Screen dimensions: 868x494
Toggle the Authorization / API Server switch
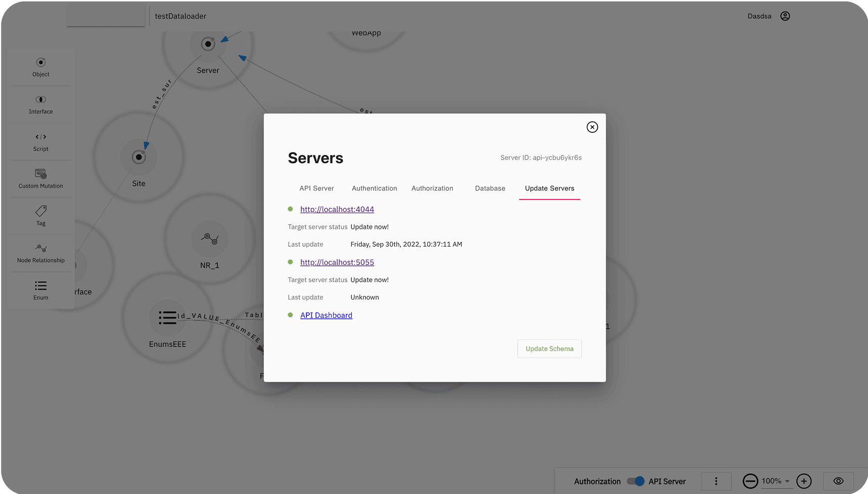(635, 481)
